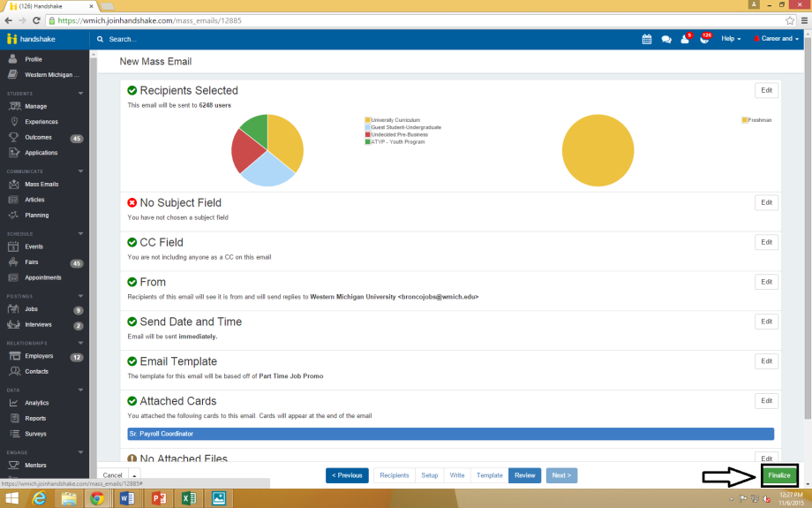812x508 pixels.
Task: Open Employers in sidebar
Action: pos(39,356)
